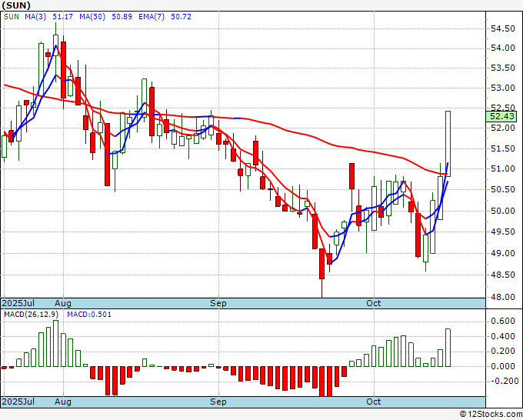Click the current price tag 52.43
Screen dimensions: 523x420
pos(505,117)
